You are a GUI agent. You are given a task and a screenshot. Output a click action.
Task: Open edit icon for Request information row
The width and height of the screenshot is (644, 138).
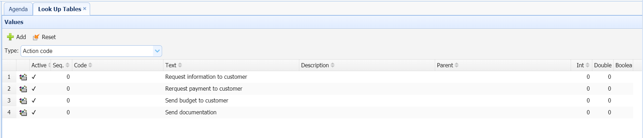point(23,77)
